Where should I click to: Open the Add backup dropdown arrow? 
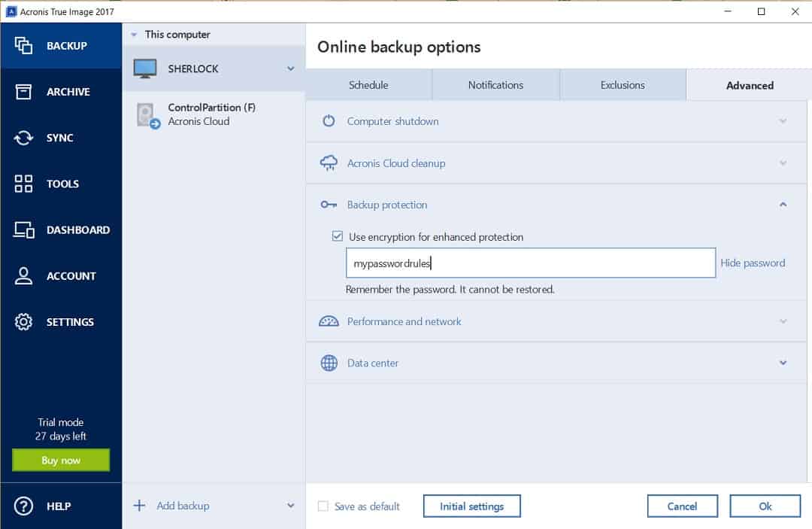coord(290,505)
